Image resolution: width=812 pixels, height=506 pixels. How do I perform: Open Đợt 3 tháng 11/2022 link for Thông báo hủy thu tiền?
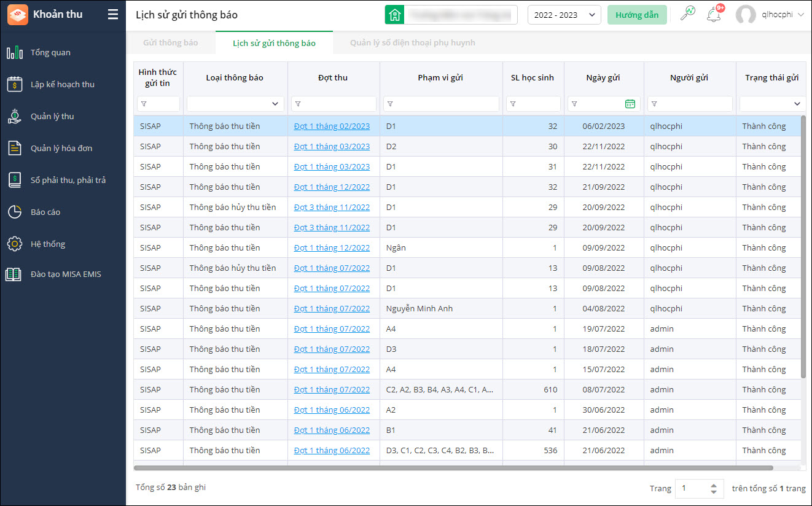coord(332,207)
